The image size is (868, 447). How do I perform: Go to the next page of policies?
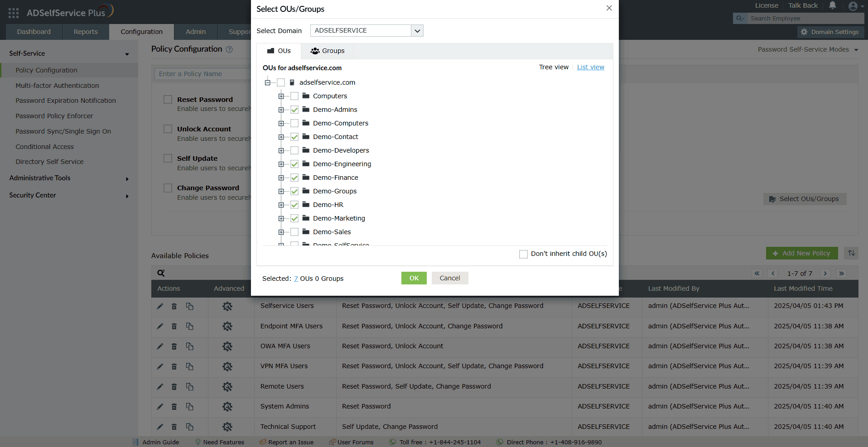[x=825, y=274]
